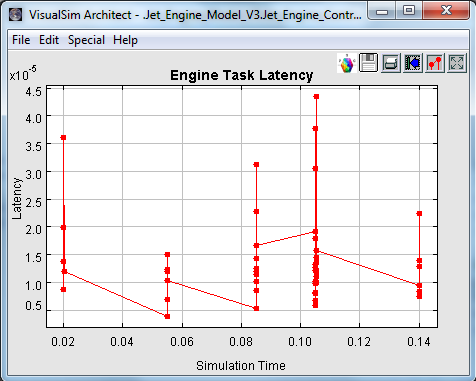This screenshot has height=381, width=476.
Task: Open the File menu
Action: (21, 40)
